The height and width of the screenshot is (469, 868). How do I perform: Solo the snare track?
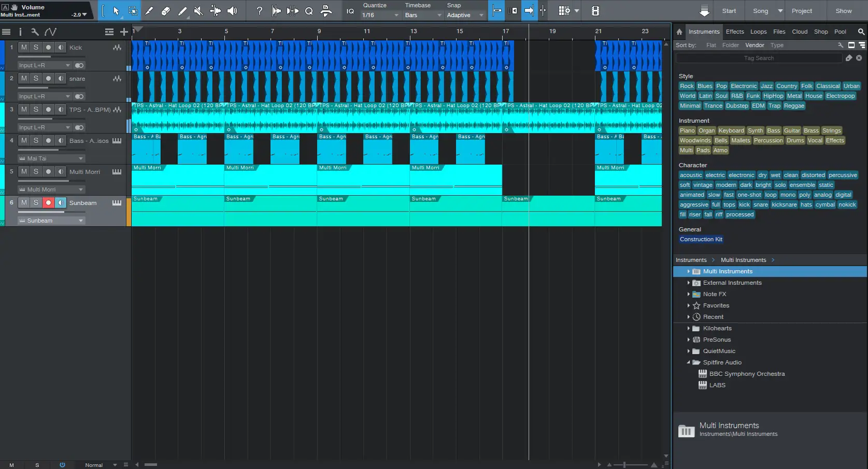coord(36,79)
